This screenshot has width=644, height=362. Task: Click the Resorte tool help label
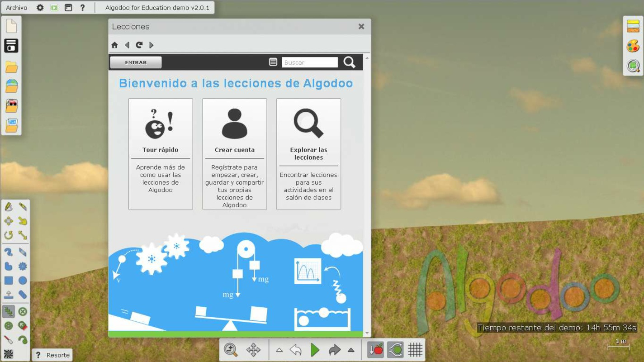pyautogui.click(x=52, y=355)
